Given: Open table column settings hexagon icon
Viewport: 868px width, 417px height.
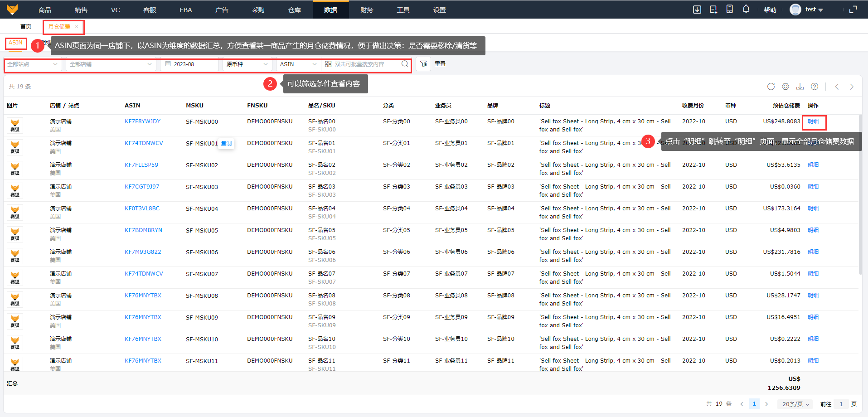Looking at the screenshot, I should coord(786,87).
